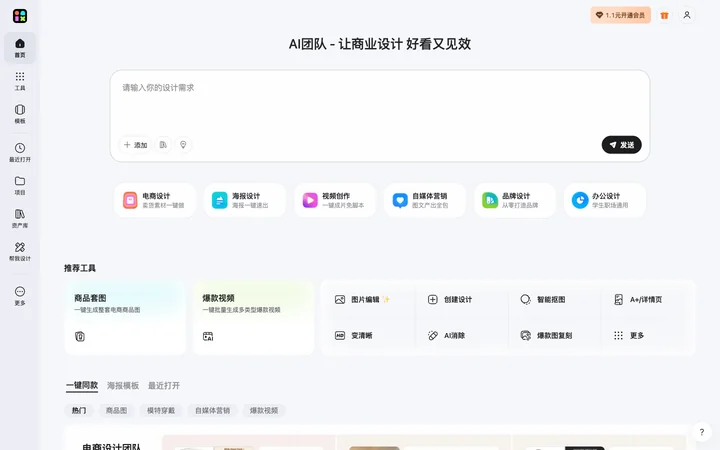Open the 爆款图复刻 tool
Image resolution: width=720 pixels, height=450 pixels.
point(546,336)
